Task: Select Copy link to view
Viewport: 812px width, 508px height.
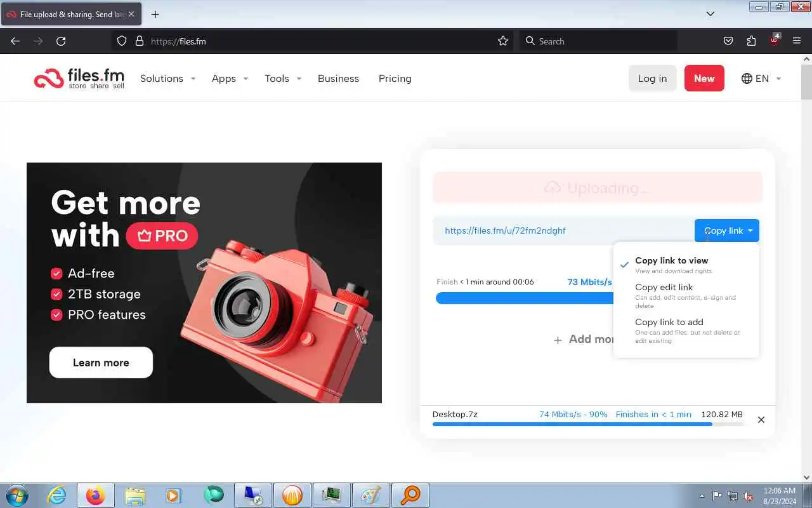Action: coord(686,265)
